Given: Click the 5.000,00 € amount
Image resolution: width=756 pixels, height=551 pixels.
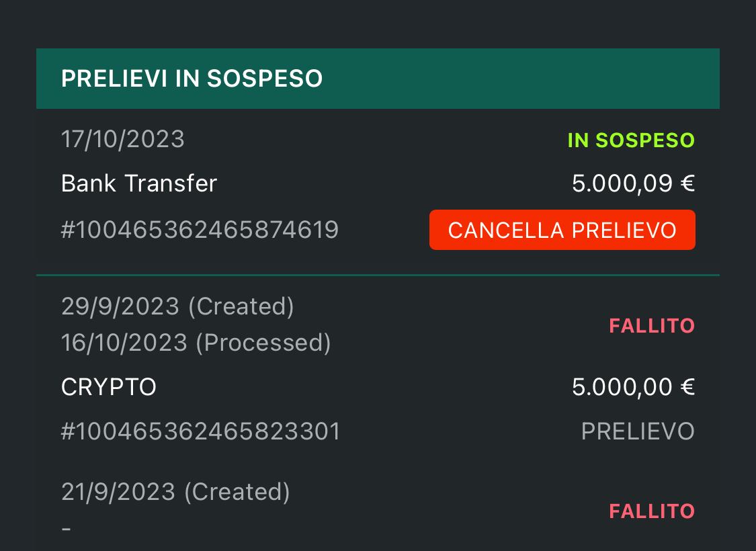Looking at the screenshot, I should click(x=633, y=387).
